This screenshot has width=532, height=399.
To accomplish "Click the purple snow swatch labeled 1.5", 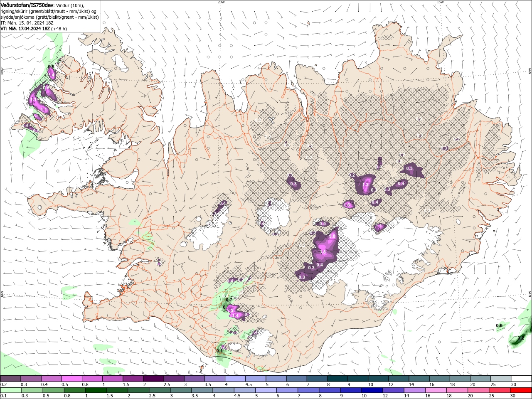I will [x=133, y=379].
